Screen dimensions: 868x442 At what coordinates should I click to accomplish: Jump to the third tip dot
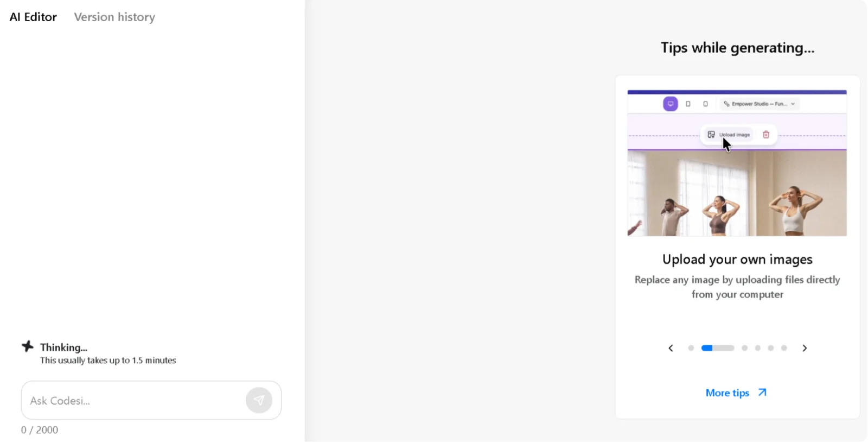pos(744,348)
